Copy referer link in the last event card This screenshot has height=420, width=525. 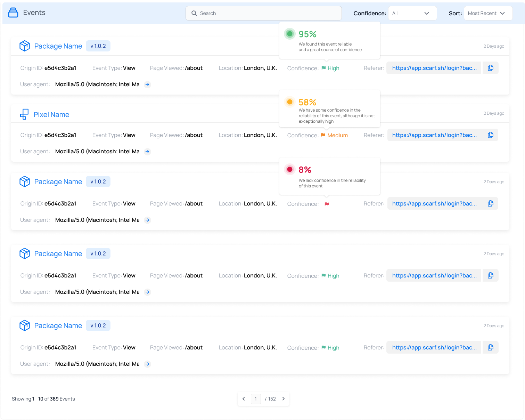(490, 347)
